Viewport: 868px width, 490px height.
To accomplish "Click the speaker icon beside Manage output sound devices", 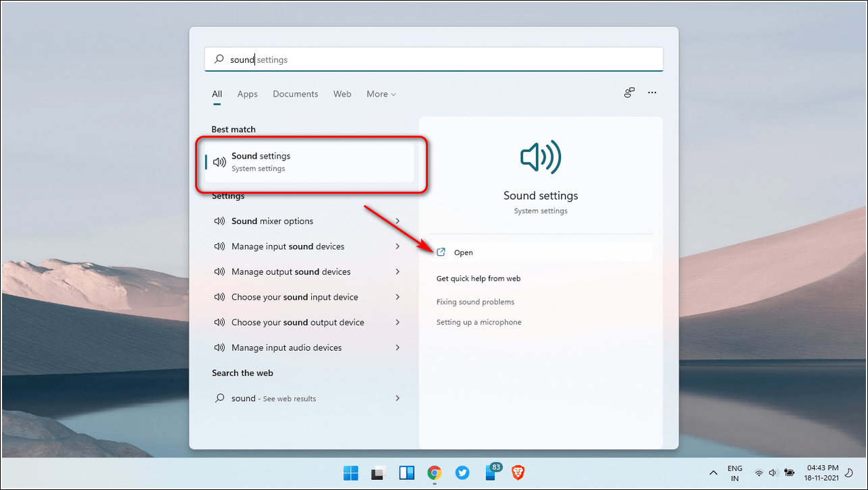I will click(219, 272).
